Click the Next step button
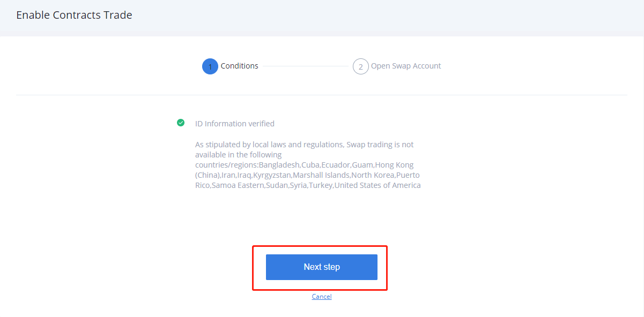644x317 pixels. 322,267
